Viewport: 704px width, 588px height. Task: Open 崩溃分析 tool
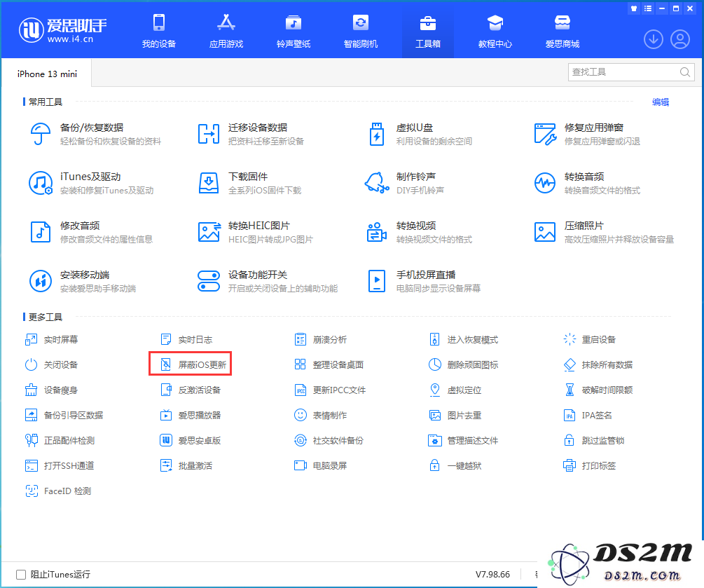[321, 340]
